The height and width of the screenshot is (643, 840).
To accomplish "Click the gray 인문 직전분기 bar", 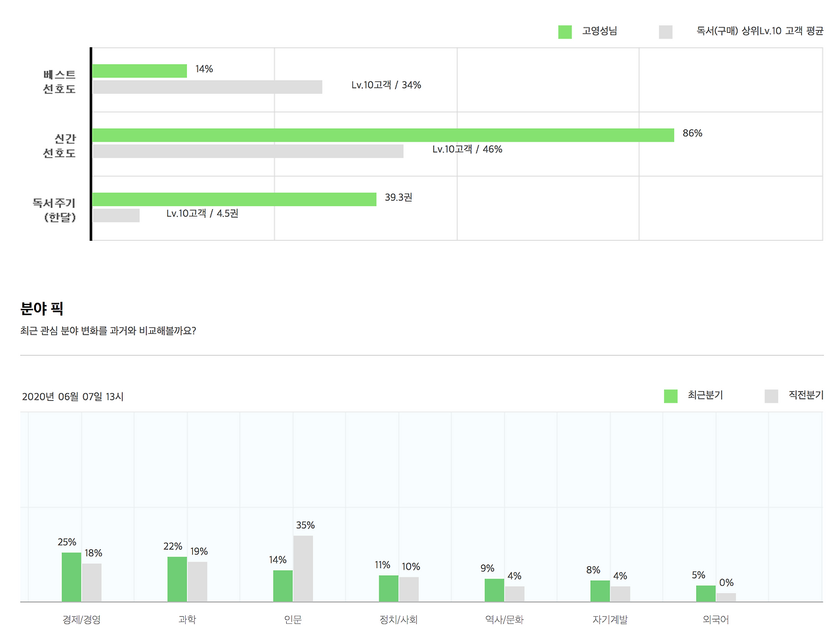I will click(x=303, y=569).
